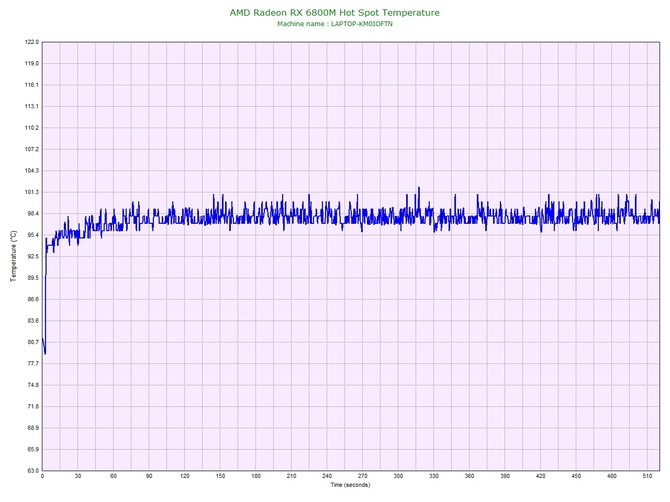The image size is (670, 502).
Task: Click the 119.0 y-axis value
Action: click(32, 64)
